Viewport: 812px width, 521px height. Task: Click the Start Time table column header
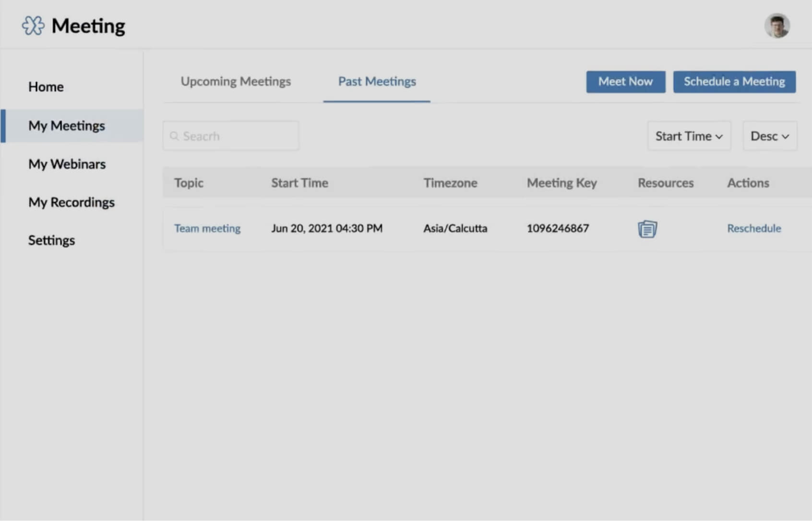point(299,183)
